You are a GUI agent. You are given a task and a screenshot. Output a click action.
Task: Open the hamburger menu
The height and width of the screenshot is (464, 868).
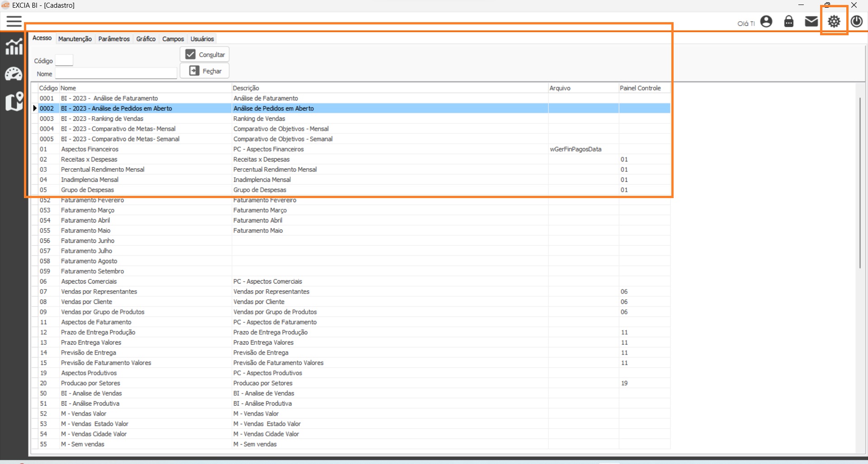14,21
